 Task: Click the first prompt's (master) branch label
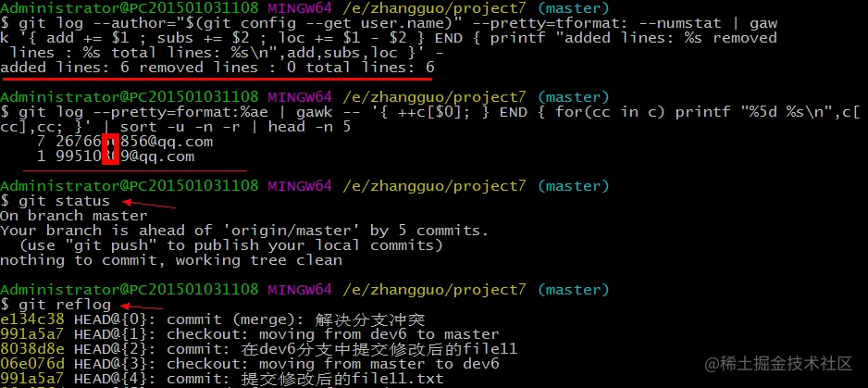pyautogui.click(x=573, y=8)
